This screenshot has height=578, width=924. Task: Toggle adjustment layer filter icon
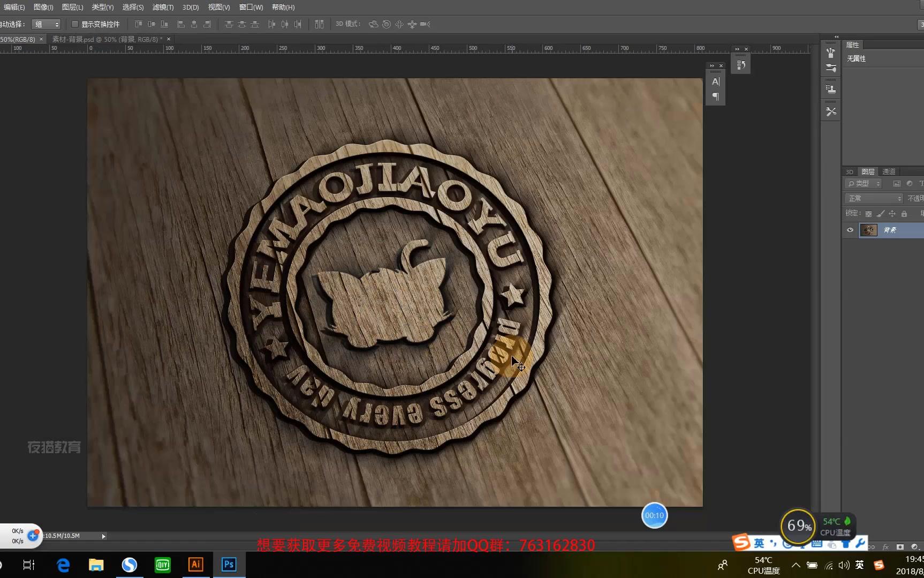point(909,184)
